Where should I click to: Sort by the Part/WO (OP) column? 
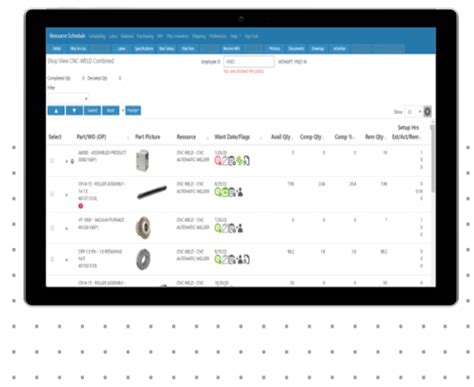91,137
